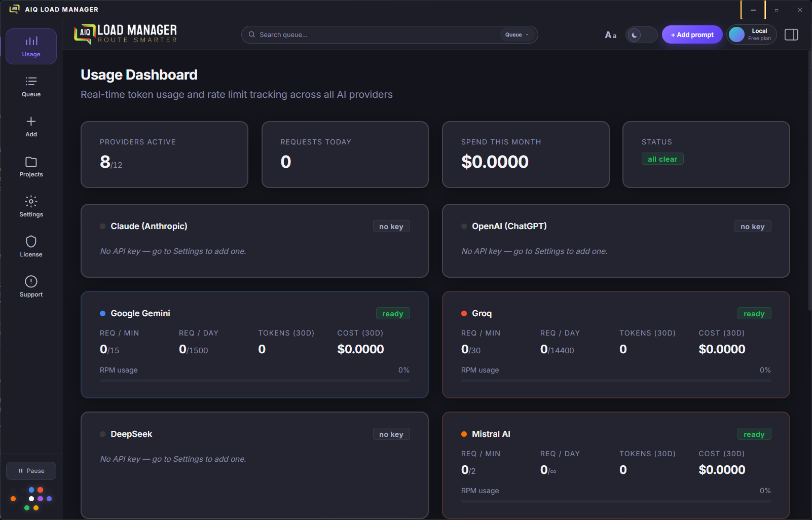Click the 'Providers Active' 8/12 card
This screenshot has height=520, width=812.
click(164, 155)
